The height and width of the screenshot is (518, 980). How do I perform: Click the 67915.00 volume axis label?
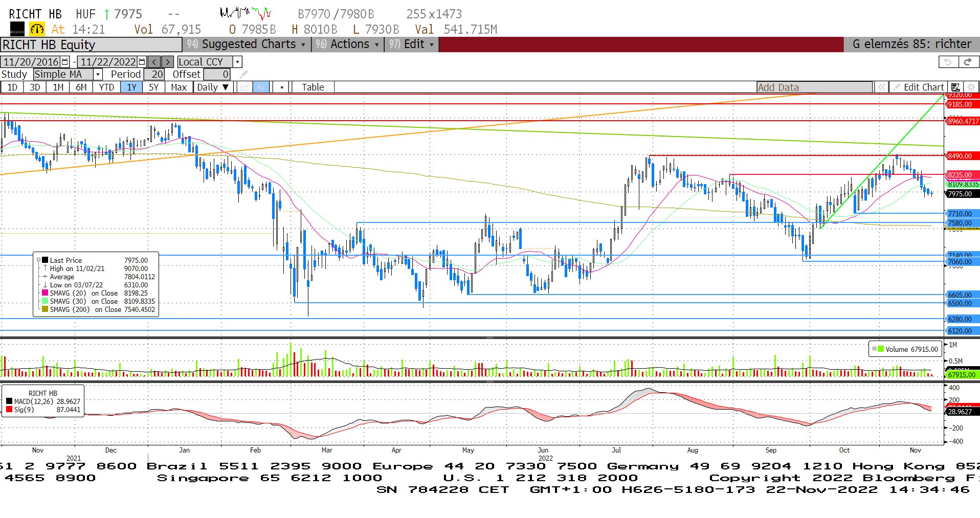click(962, 374)
